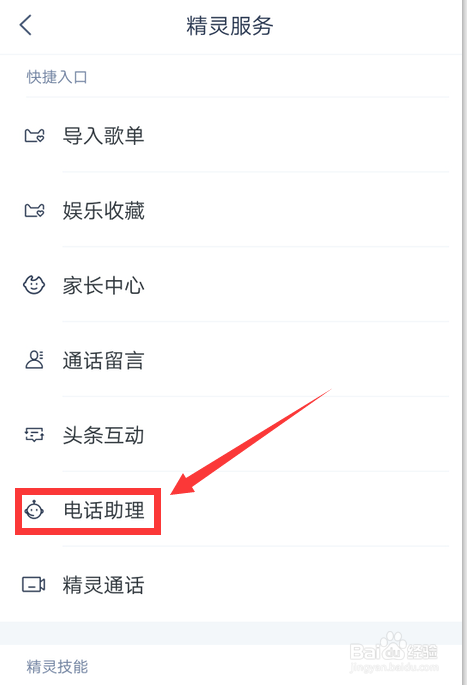
Task: Tap the 精灵技能 section header
Action: click(57, 667)
